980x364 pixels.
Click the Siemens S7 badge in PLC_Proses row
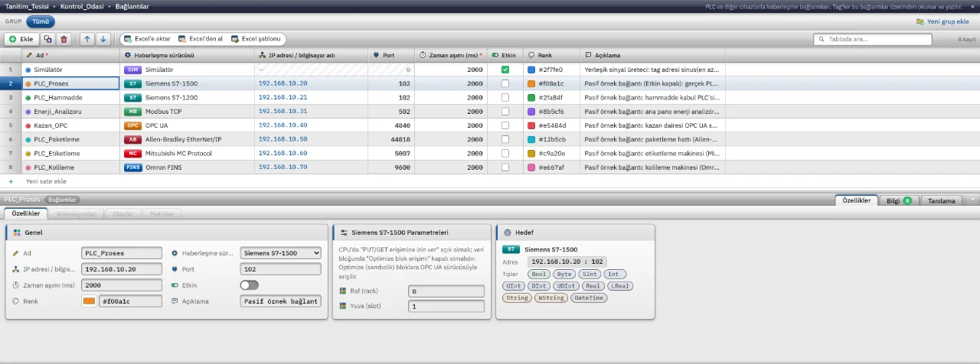[x=132, y=83]
